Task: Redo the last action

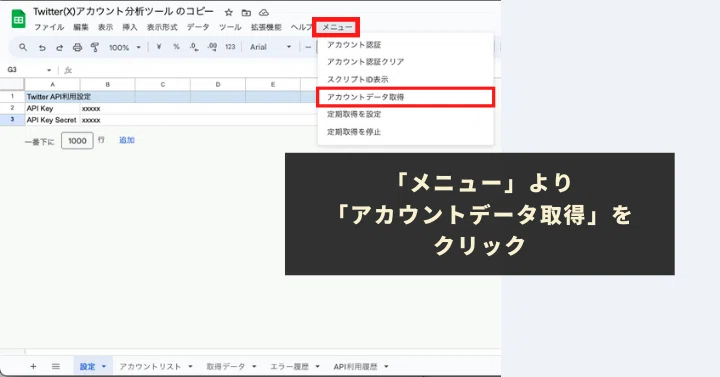Action: pyautogui.click(x=59, y=47)
